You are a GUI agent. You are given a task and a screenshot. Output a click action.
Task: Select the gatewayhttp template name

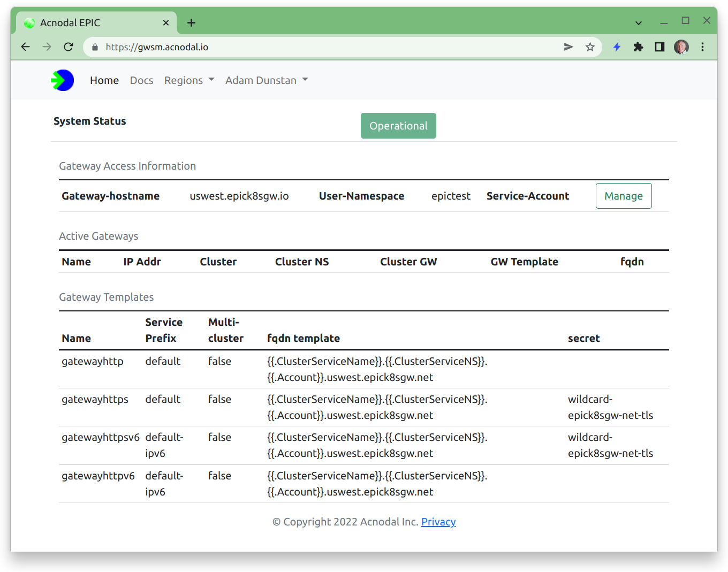[x=93, y=361]
